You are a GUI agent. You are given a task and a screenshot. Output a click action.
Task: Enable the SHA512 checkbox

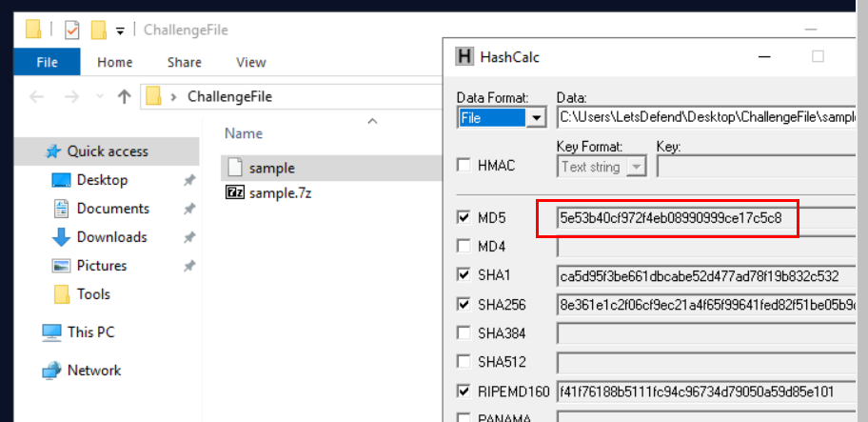(x=464, y=362)
